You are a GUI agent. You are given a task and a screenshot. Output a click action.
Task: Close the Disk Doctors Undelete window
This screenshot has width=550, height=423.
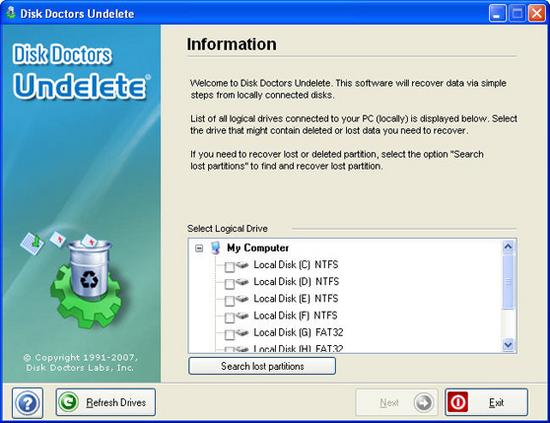pyautogui.click(x=537, y=13)
